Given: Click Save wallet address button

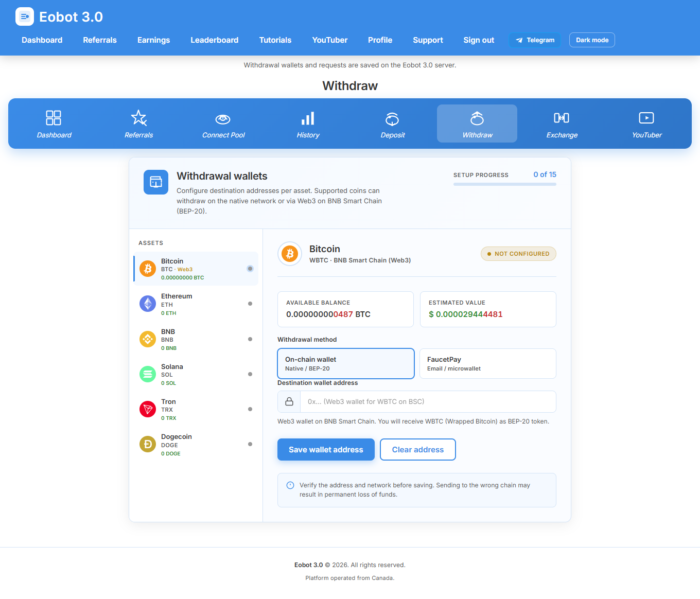Looking at the screenshot, I should click(x=326, y=450).
